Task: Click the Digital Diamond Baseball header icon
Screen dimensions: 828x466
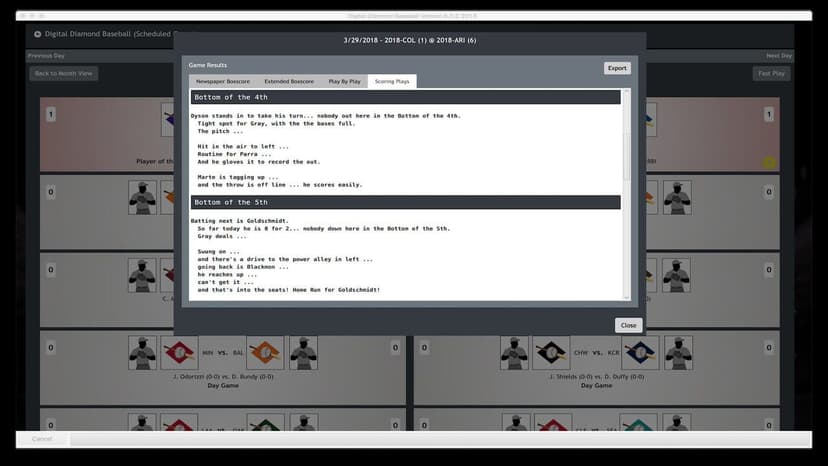Action: pyautogui.click(x=37, y=34)
